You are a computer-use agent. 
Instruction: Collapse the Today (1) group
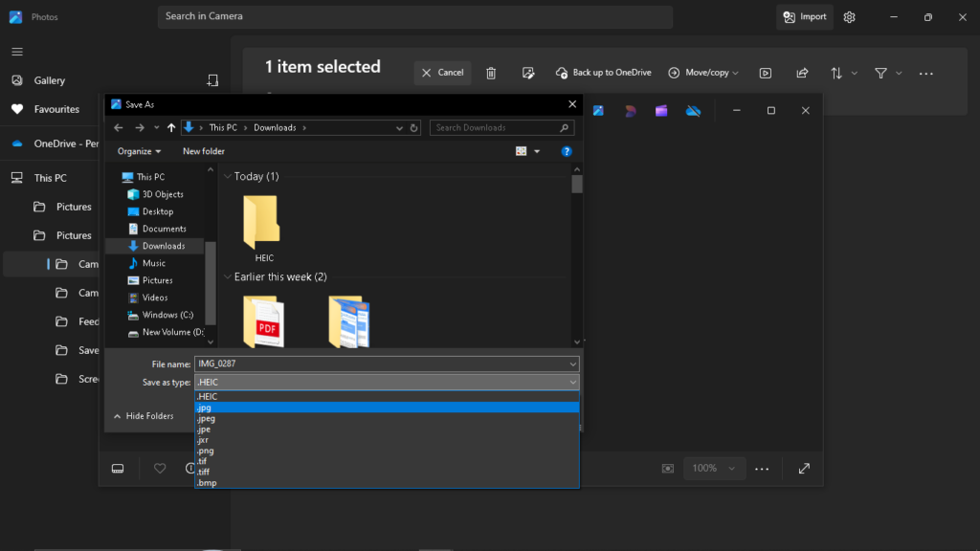tap(228, 177)
